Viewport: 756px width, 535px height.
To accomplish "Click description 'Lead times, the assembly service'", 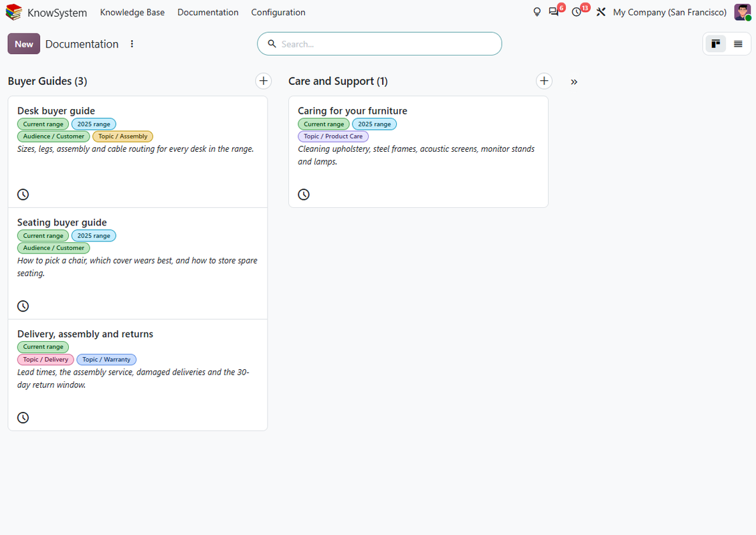I will (x=134, y=379).
